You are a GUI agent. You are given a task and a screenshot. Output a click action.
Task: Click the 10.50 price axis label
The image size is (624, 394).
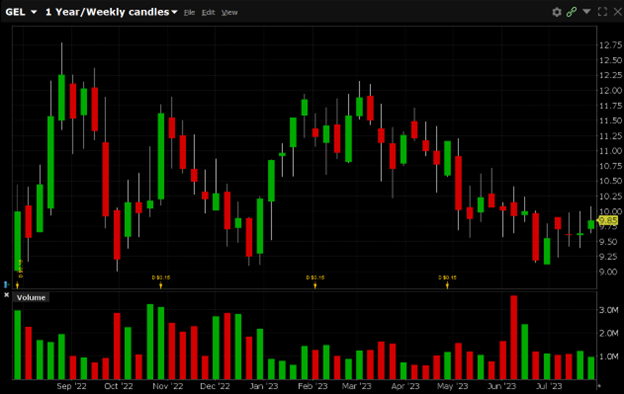[610, 181]
